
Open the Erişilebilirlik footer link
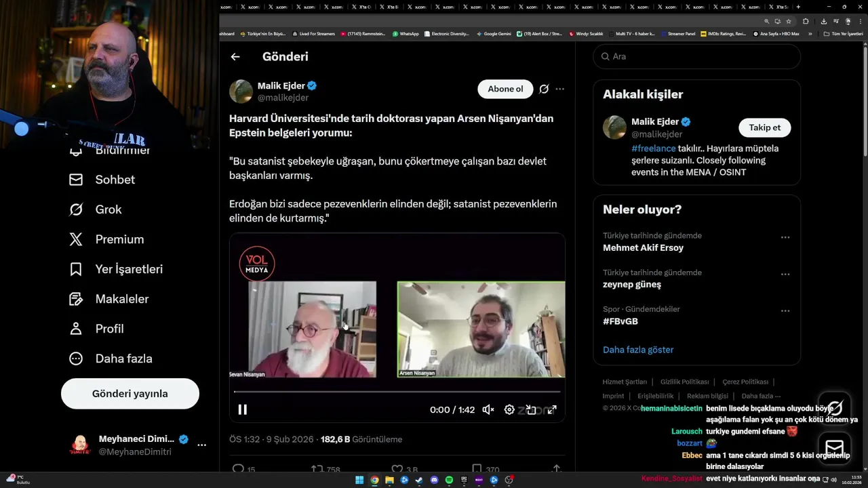(656, 396)
